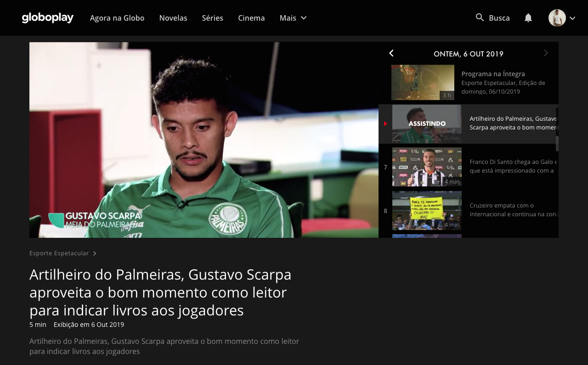Click the red now-playing arrow marker

[x=385, y=124]
